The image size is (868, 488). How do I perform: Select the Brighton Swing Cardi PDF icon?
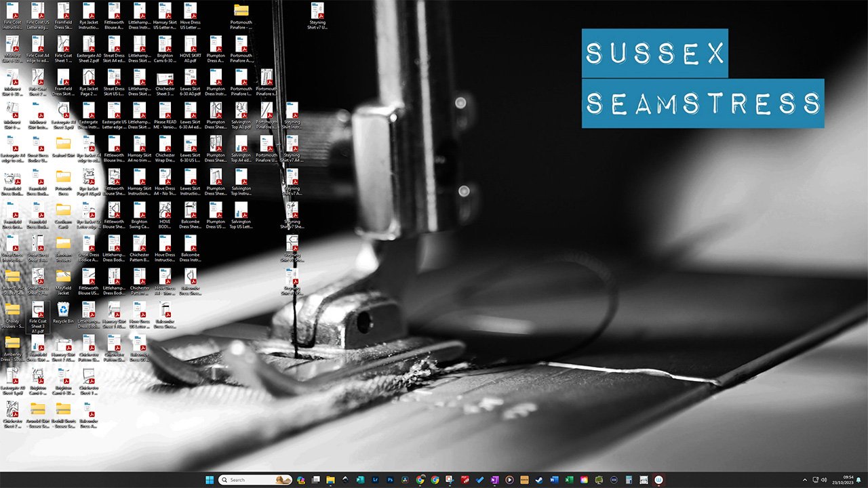pos(139,217)
